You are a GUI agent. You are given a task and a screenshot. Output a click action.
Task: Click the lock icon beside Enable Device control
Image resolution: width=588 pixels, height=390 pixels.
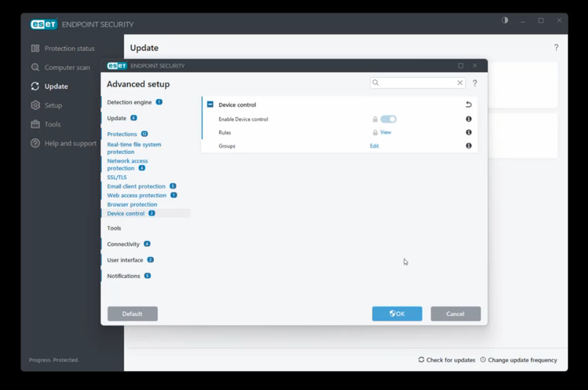(375, 120)
